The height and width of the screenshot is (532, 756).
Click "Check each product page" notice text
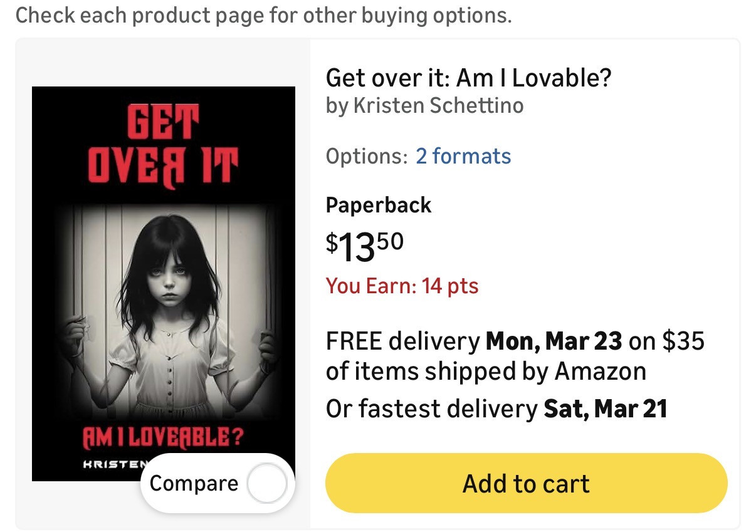click(x=263, y=15)
